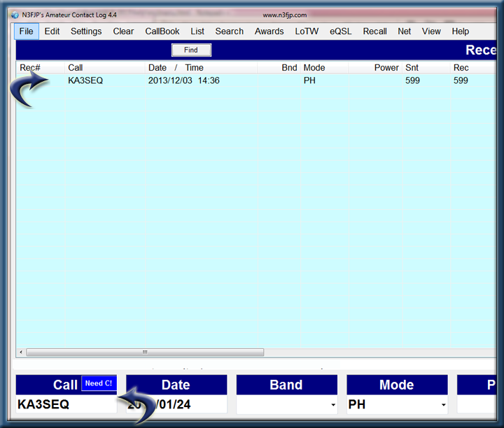504x428 pixels.
Task: Click the scrollbar left arrow
Action: pos(21,352)
